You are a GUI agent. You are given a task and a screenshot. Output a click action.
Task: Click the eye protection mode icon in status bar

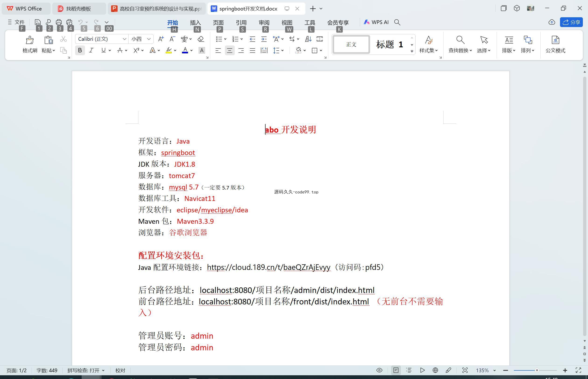click(379, 370)
